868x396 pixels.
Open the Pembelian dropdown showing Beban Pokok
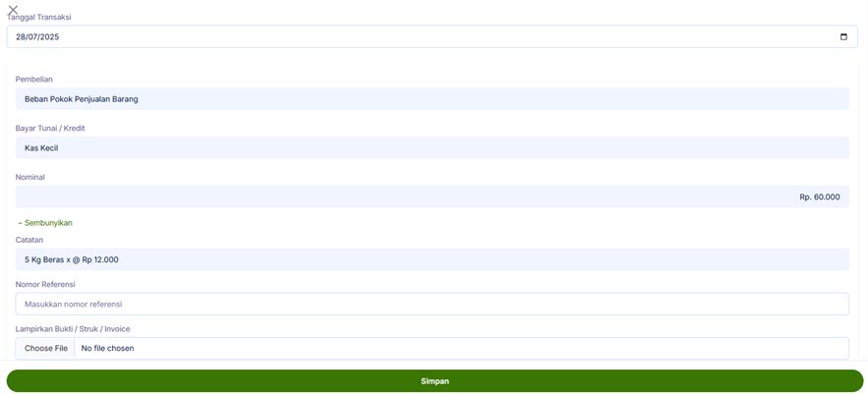pyautogui.click(x=432, y=99)
